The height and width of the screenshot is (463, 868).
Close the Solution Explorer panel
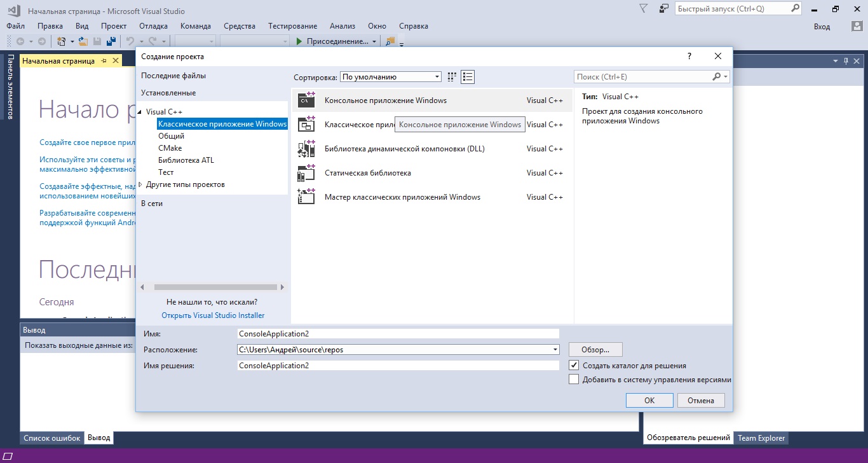[857, 61]
